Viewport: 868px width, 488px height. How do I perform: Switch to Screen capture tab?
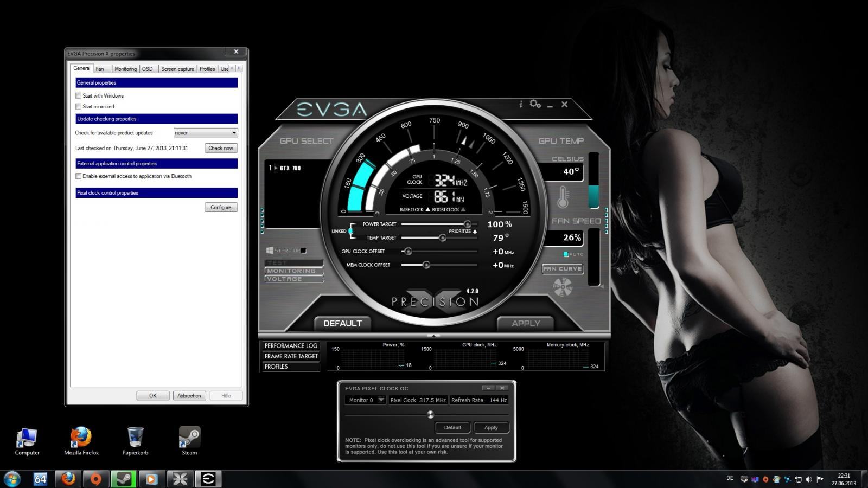[x=177, y=69]
